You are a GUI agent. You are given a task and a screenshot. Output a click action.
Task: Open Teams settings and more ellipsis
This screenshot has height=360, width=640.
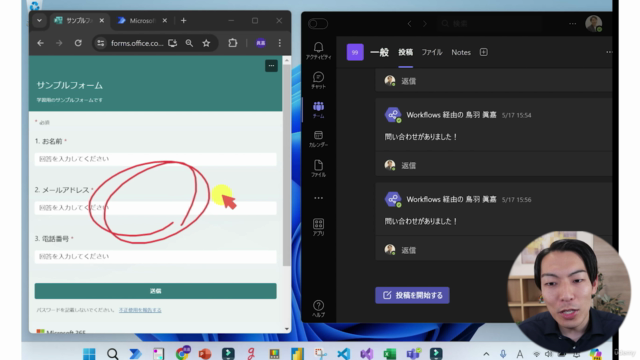pos(573,24)
